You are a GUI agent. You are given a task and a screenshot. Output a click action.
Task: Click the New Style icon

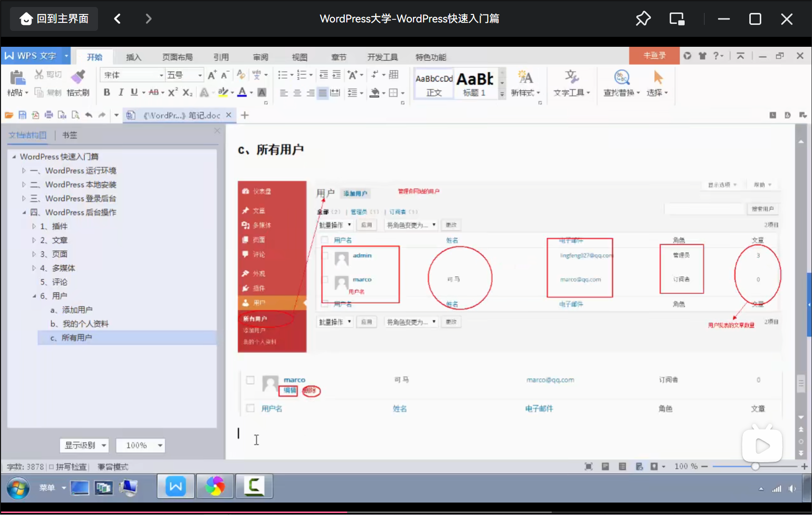[525, 77]
